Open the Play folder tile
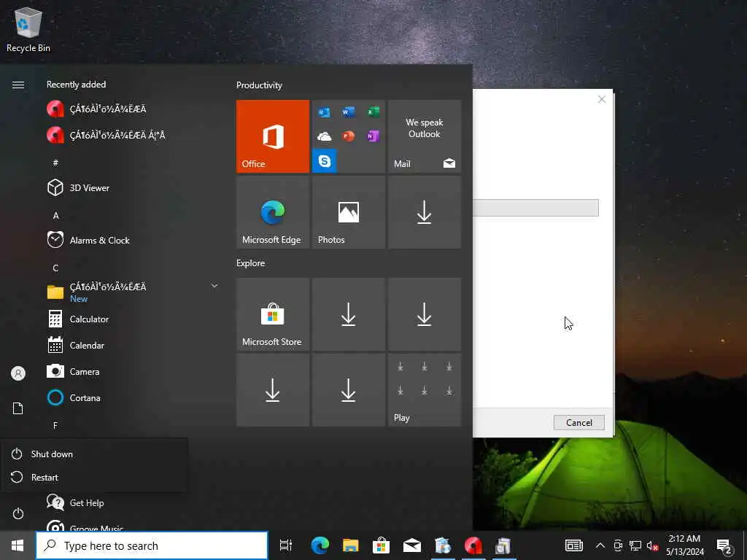 coord(425,390)
